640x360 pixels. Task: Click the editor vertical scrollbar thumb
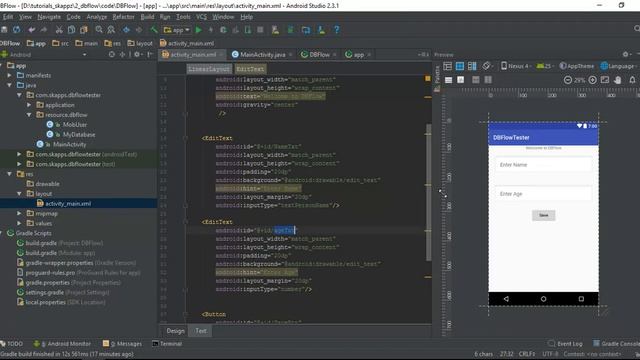[428, 192]
